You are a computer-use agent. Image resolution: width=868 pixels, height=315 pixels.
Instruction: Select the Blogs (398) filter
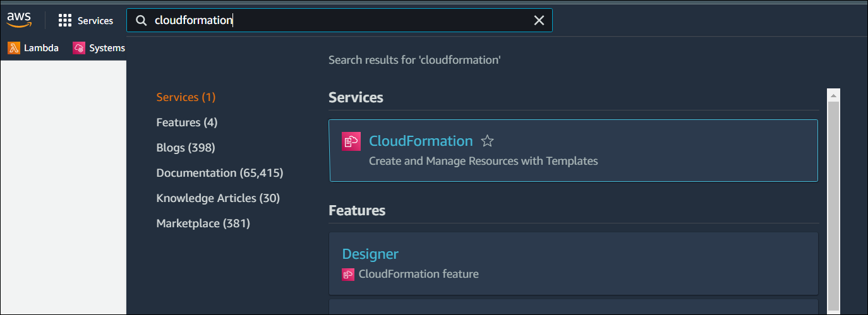[x=186, y=148]
